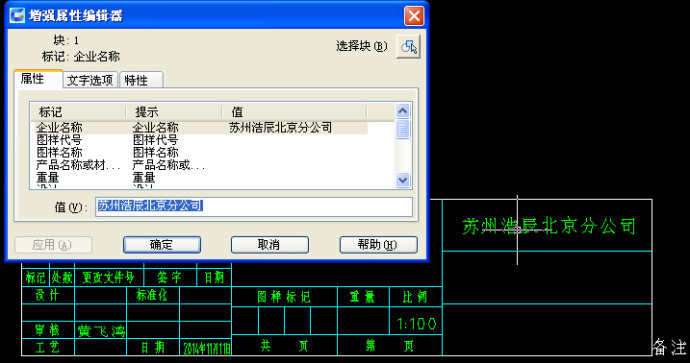The width and height of the screenshot is (690, 363).
Task: Select the 企业名称 attribute row
Action: [x=201, y=128]
